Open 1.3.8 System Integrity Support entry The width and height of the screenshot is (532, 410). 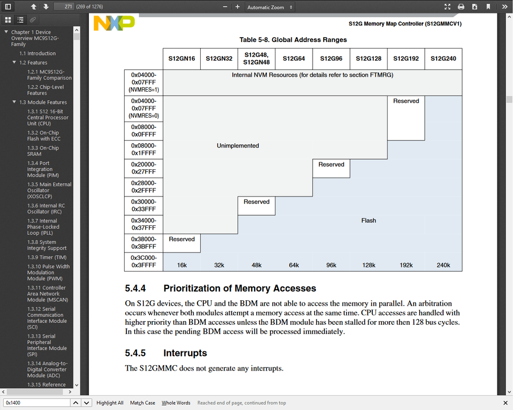coord(47,245)
